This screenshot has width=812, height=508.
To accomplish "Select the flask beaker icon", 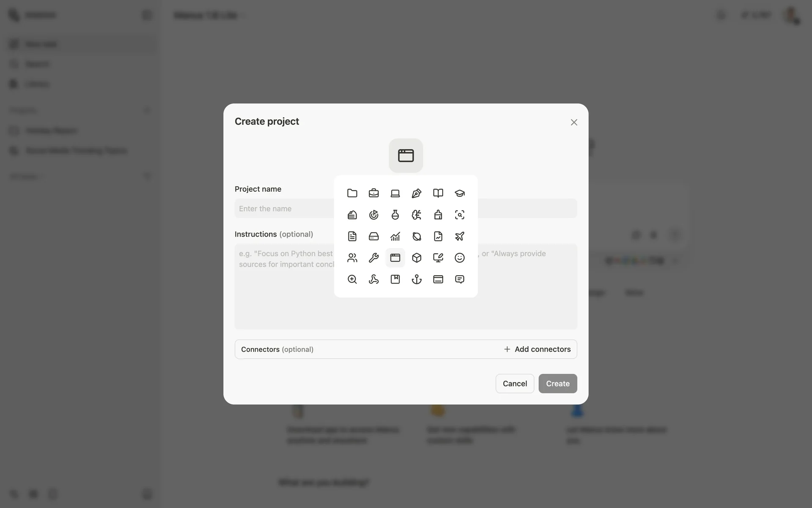I will (395, 215).
